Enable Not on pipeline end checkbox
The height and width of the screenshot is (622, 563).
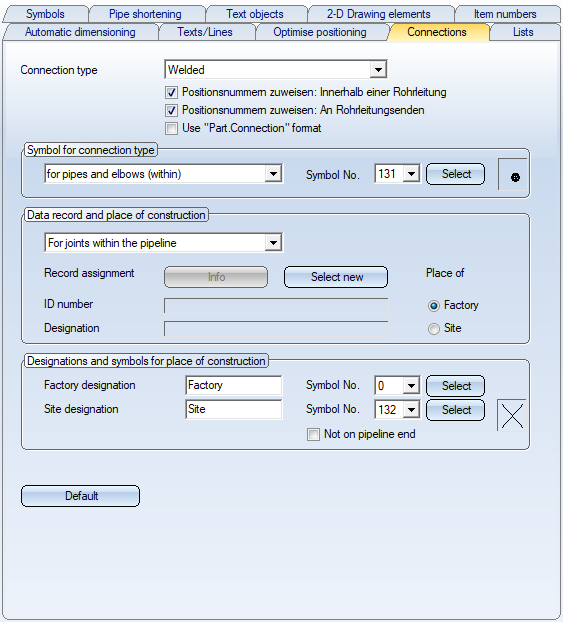point(313,434)
